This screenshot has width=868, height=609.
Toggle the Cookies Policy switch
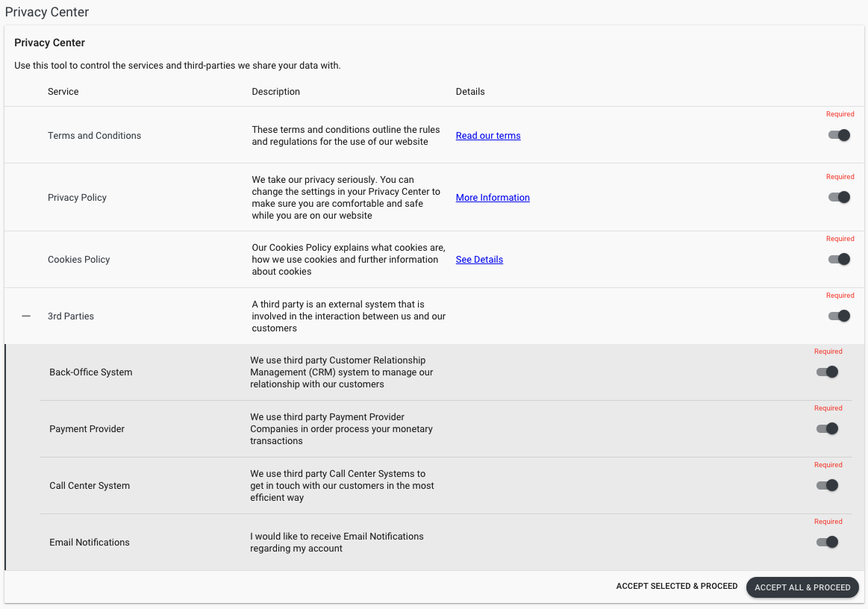(839, 259)
